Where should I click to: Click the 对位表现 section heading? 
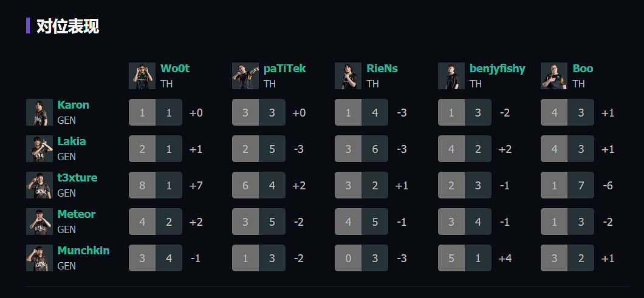pos(67,26)
